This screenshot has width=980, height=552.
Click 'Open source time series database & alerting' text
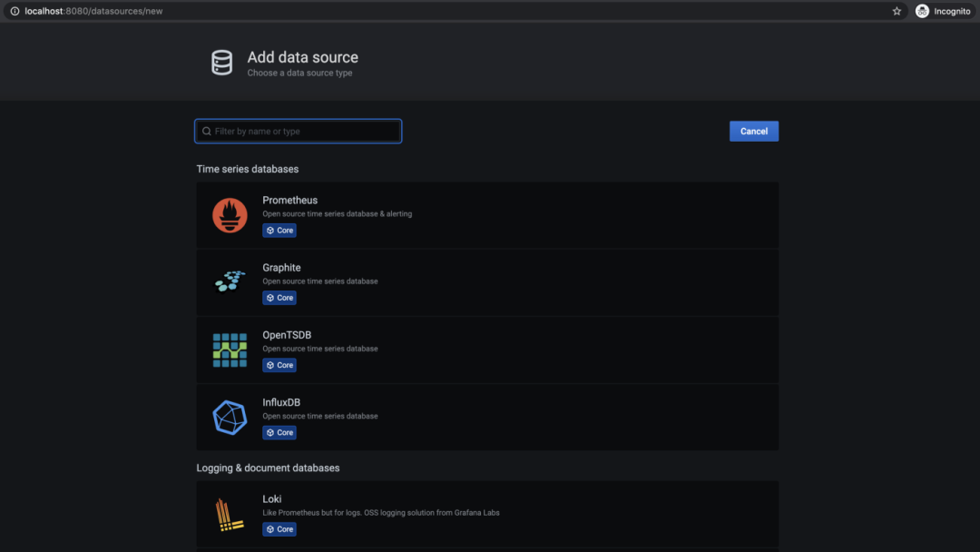tap(337, 213)
